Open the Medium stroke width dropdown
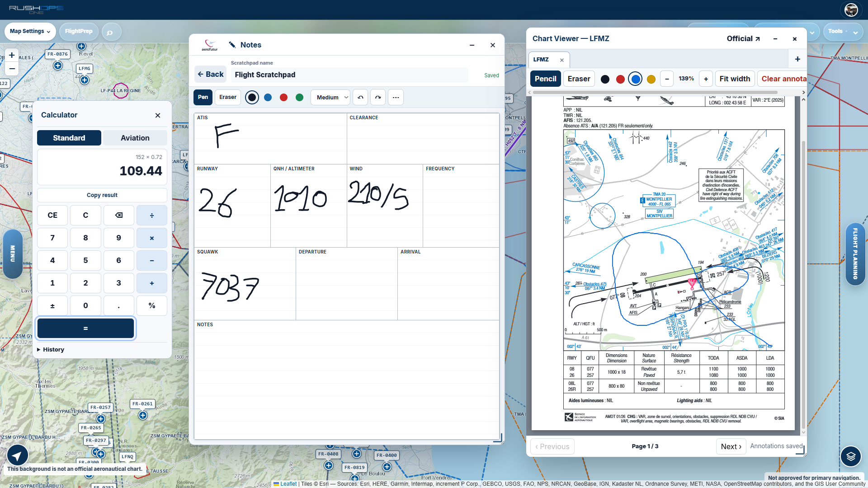 (x=330, y=97)
